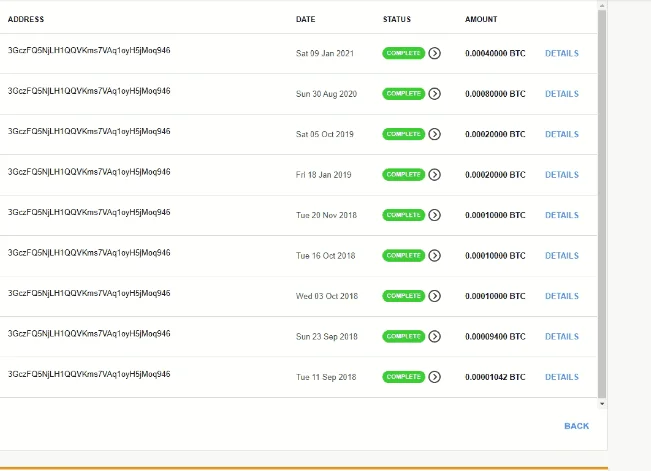Click the COMPLETE badge for Sun 30 Aug 2020
This screenshot has height=471, width=651.
pyautogui.click(x=404, y=94)
